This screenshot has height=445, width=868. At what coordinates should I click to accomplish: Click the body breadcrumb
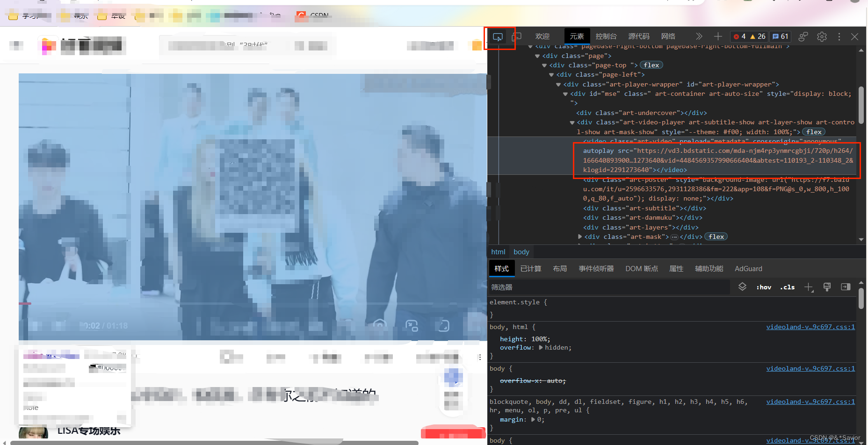tap(521, 252)
